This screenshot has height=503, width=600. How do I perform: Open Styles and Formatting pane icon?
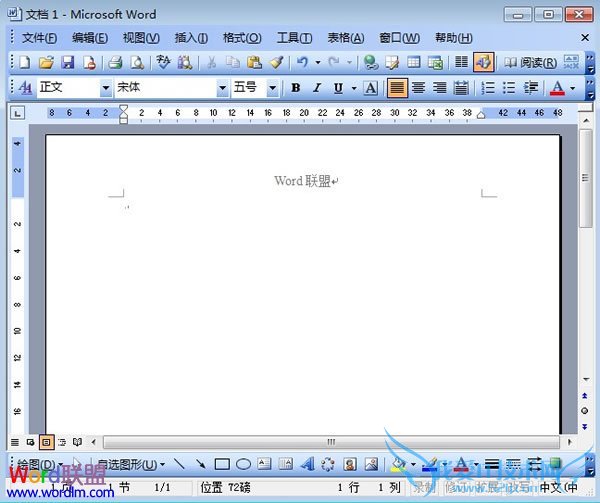(25, 88)
